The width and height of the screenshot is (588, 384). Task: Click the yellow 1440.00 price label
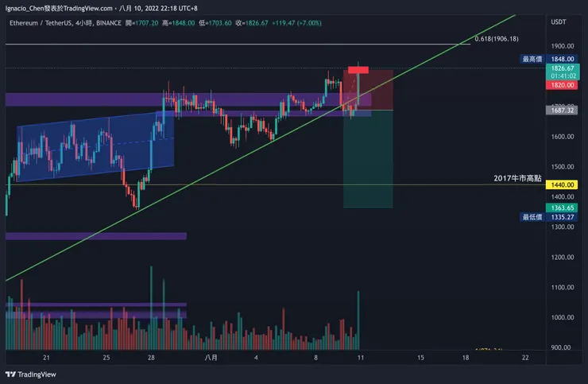click(x=562, y=184)
